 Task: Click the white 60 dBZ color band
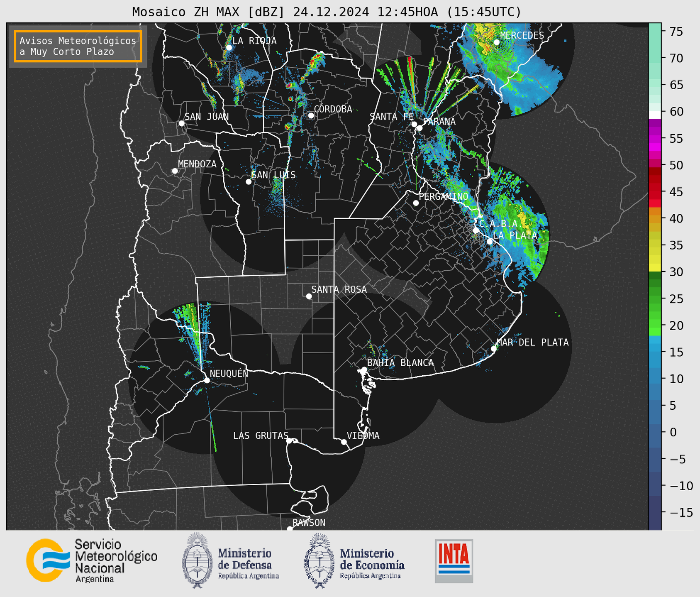click(655, 115)
